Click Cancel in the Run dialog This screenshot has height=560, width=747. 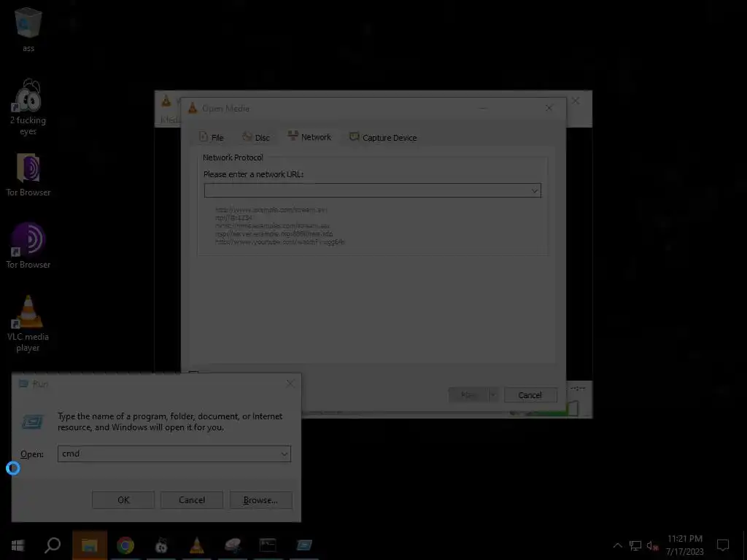click(192, 500)
